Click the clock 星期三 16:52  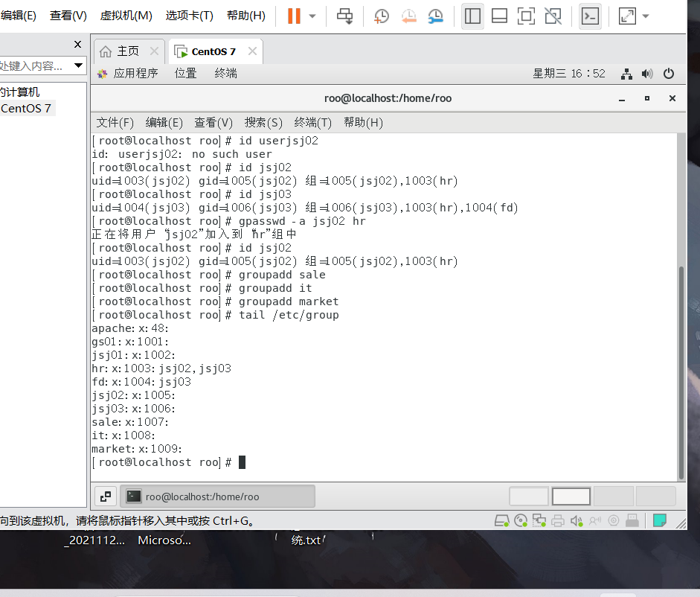[569, 73]
